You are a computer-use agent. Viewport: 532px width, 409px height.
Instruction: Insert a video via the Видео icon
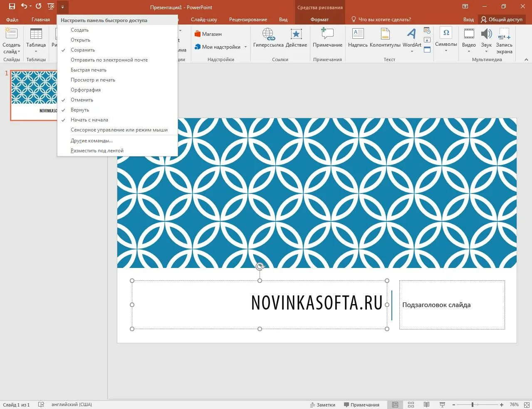(x=468, y=40)
